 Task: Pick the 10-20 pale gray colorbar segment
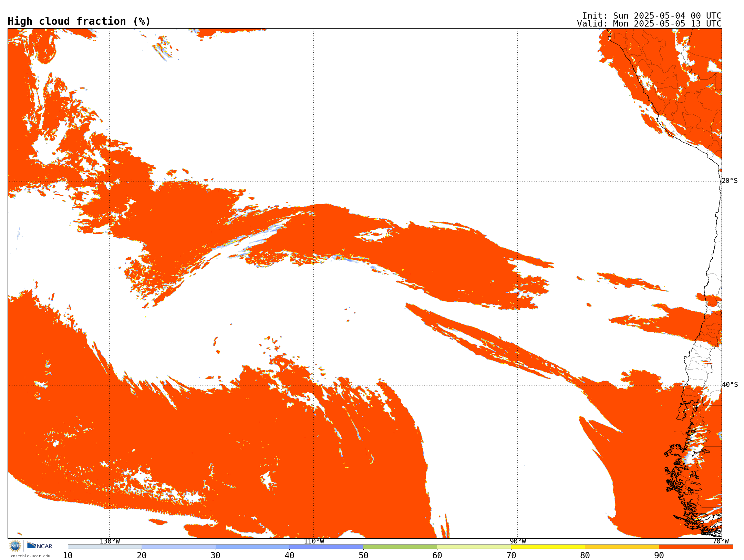[105, 547]
